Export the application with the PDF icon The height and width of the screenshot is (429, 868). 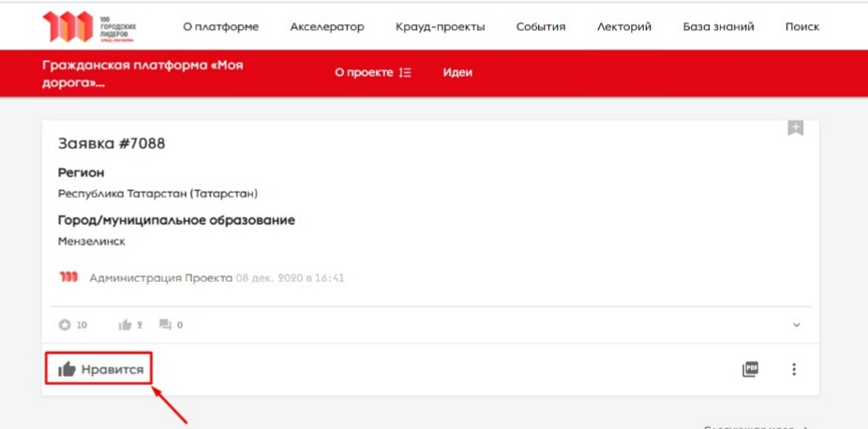pos(750,369)
